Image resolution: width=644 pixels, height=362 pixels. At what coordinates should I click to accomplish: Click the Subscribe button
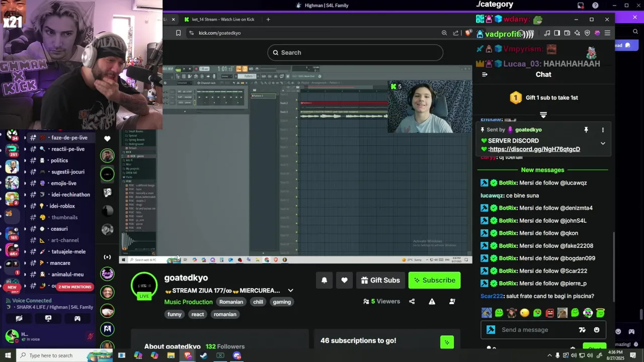pos(435,280)
